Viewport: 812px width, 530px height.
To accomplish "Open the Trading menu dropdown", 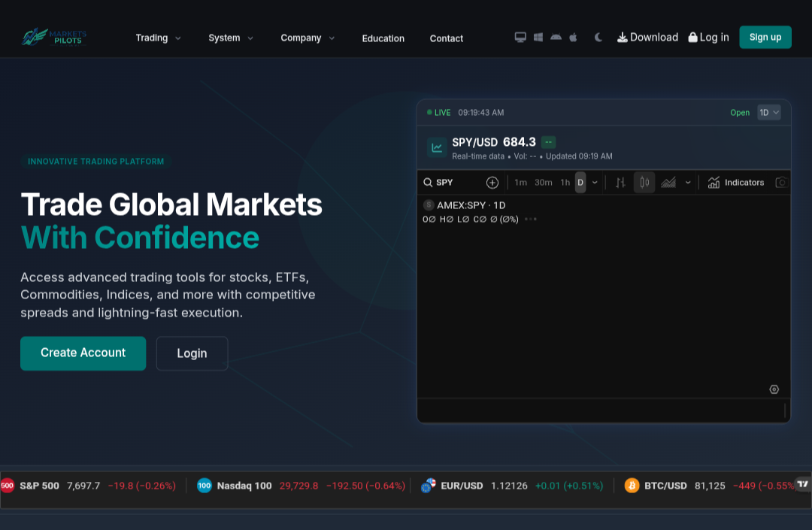I will [x=158, y=38].
